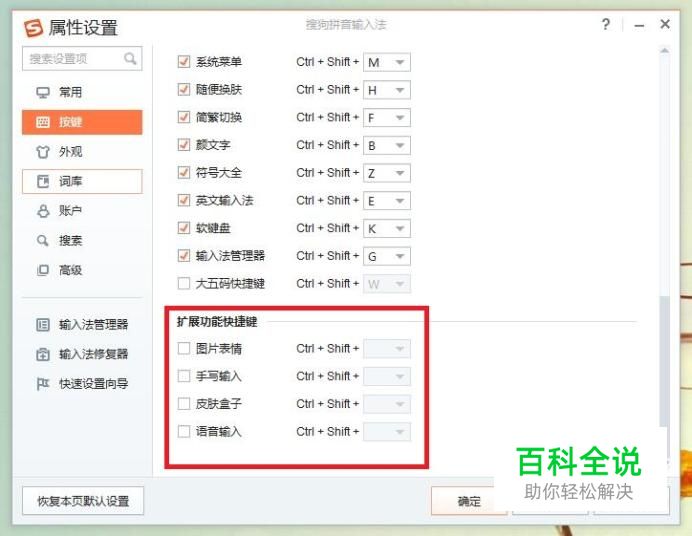Launch 输入法管理器 from the sidebar

pos(82,325)
